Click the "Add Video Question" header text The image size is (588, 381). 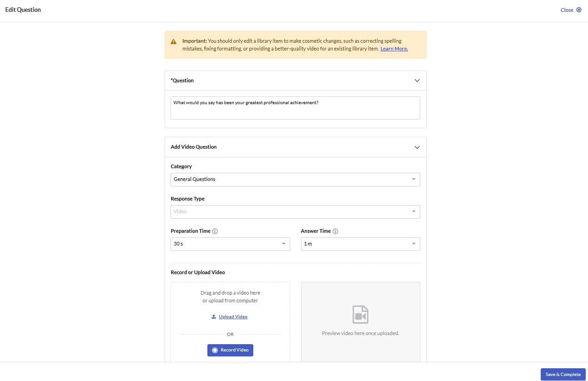(194, 147)
